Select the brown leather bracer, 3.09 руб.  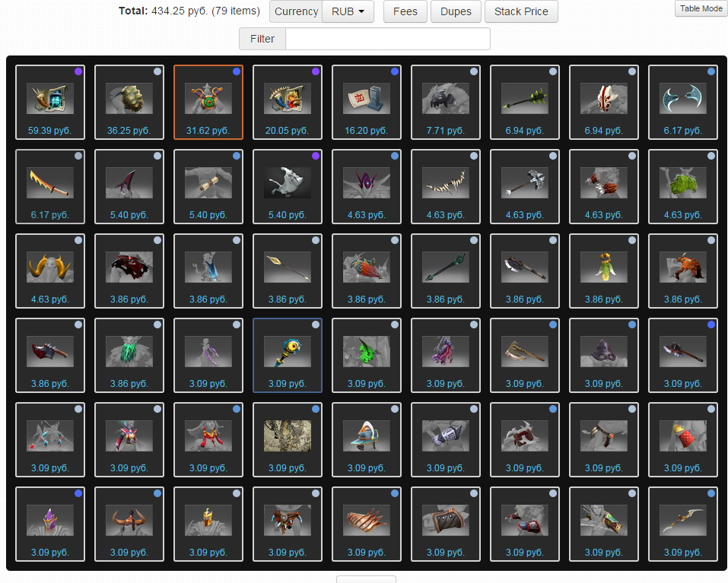point(446,524)
